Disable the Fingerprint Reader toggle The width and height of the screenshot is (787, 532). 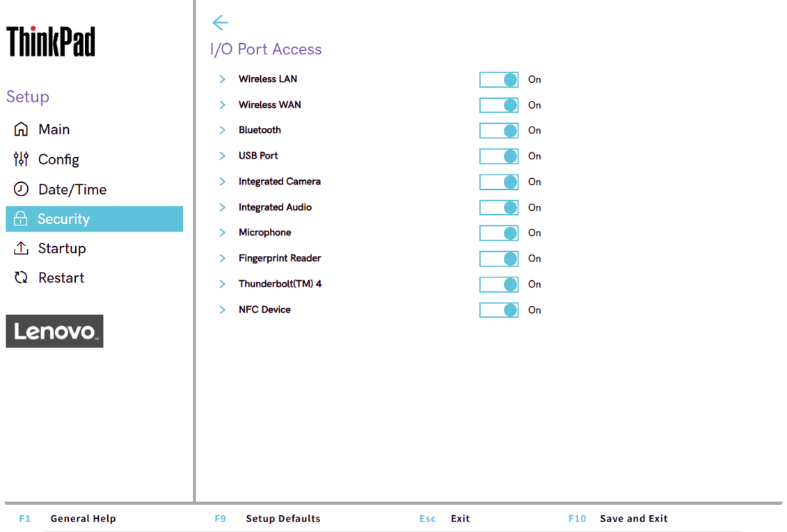click(499, 258)
